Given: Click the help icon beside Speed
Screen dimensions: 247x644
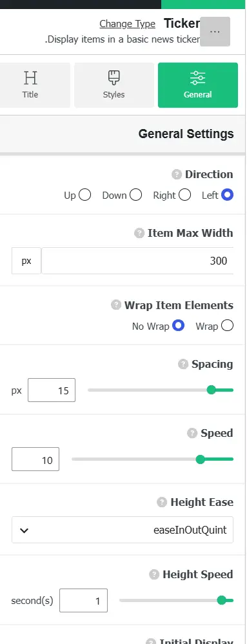Looking at the screenshot, I should click(x=192, y=433).
